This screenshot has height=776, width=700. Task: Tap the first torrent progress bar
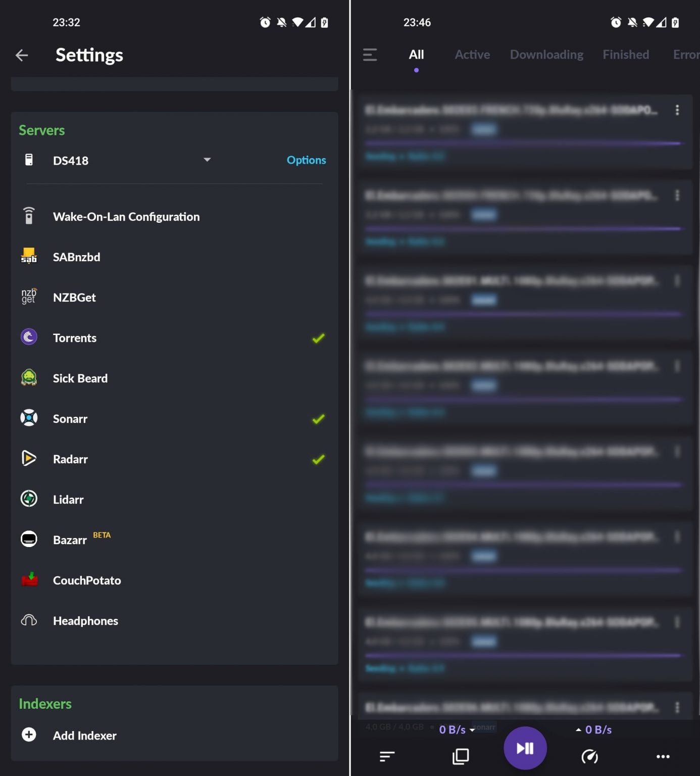(523, 143)
